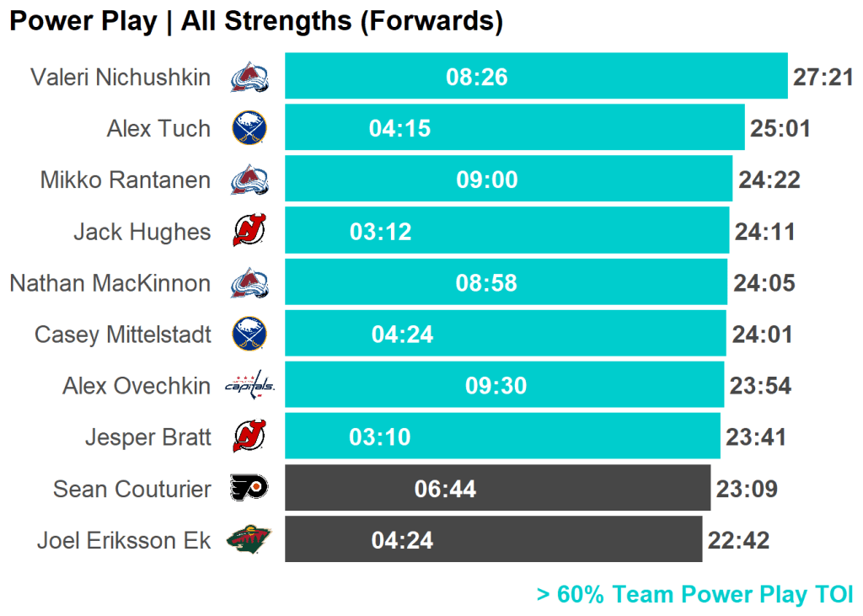Screen dimensions: 863x616
Task: Click the Avalanche logo beside Mikko Rantanen
Action: [x=249, y=180]
